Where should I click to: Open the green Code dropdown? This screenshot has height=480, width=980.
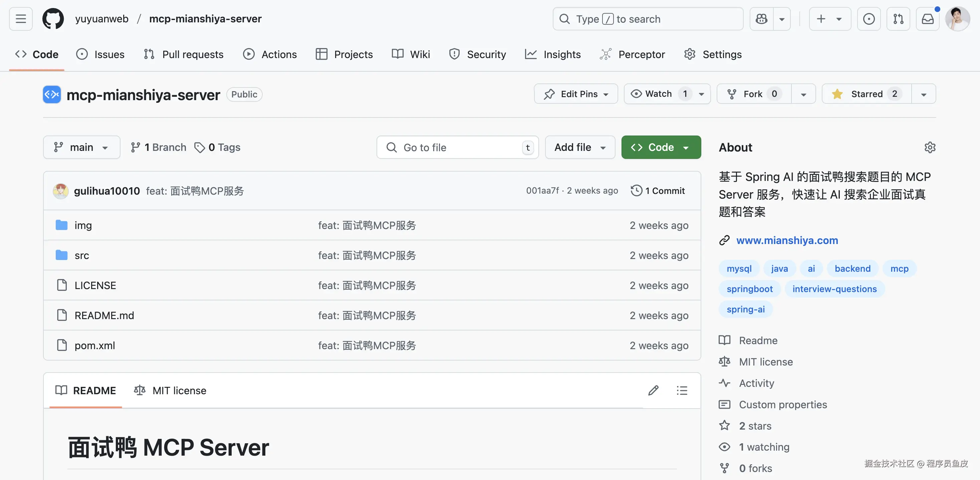[x=661, y=147]
